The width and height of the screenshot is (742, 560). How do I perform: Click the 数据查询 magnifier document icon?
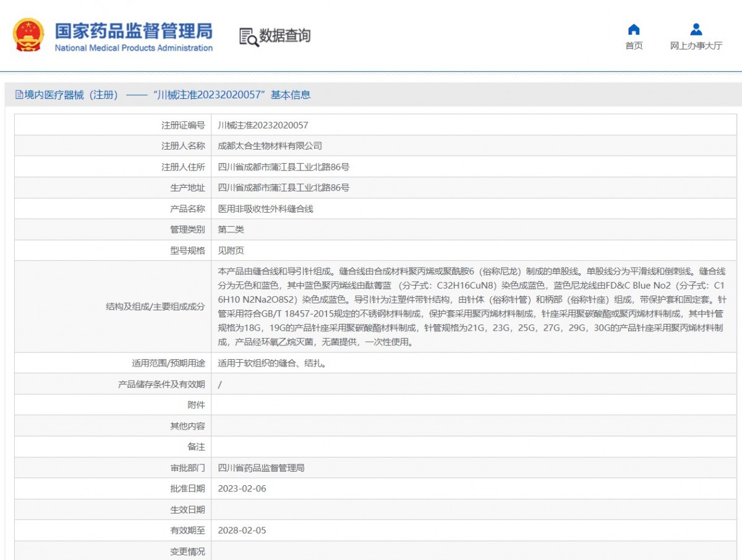point(249,37)
